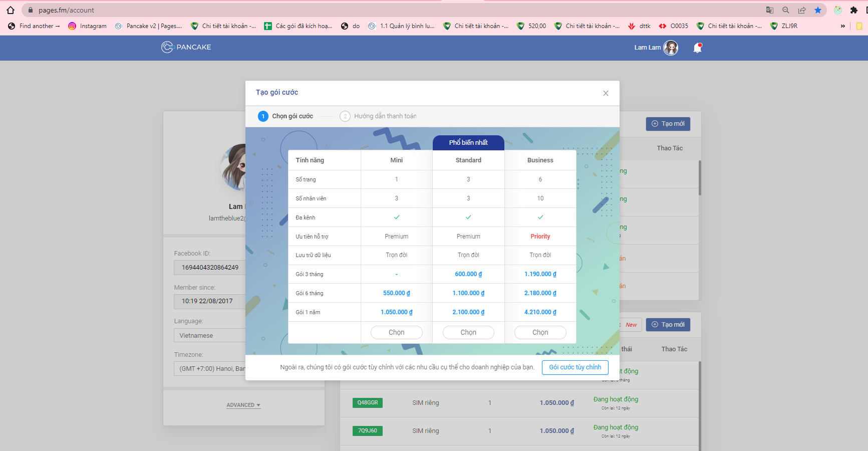The image size is (868, 451).
Task: Open the Lam Lam profile avatar
Action: [x=671, y=48]
